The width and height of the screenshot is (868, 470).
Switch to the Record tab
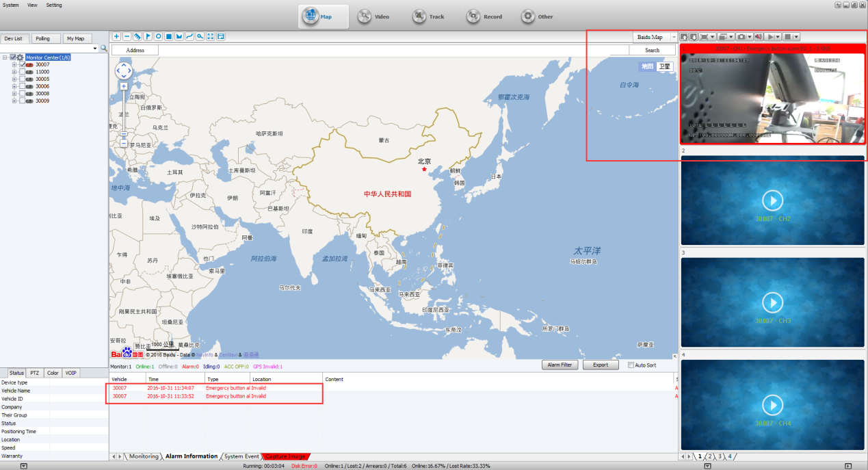click(484, 16)
